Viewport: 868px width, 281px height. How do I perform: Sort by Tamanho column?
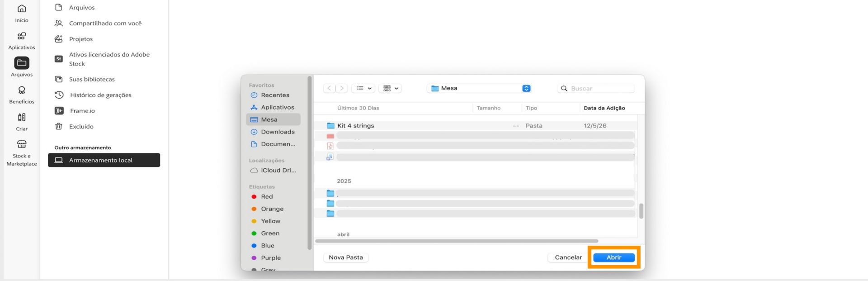pyautogui.click(x=488, y=108)
